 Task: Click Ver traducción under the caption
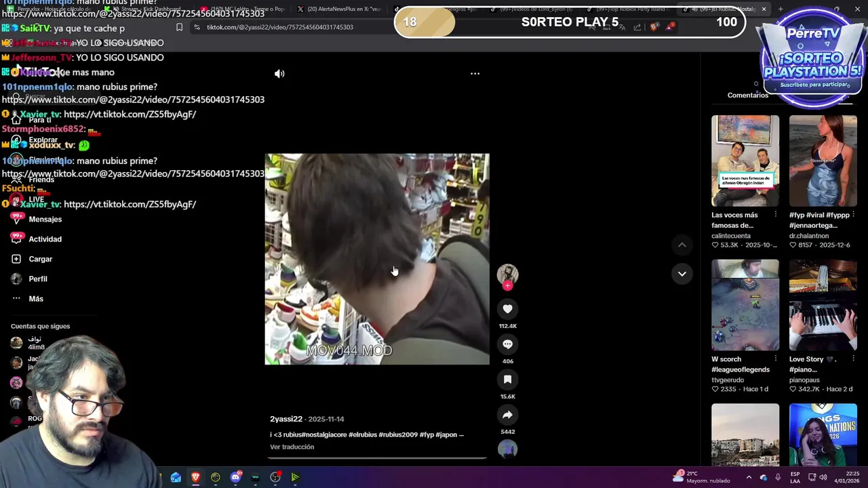point(292,447)
